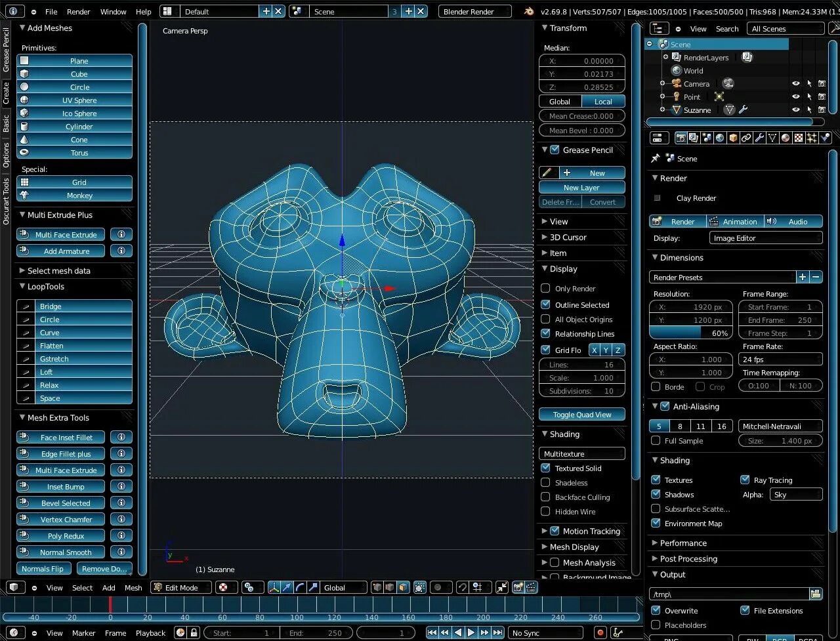
Task: Open the World properties tab globe icon
Action: pyautogui.click(x=720, y=138)
